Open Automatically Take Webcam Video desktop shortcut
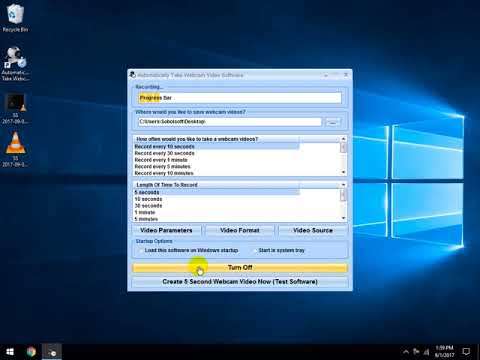 pyautogui.click(x=15, y=64)
